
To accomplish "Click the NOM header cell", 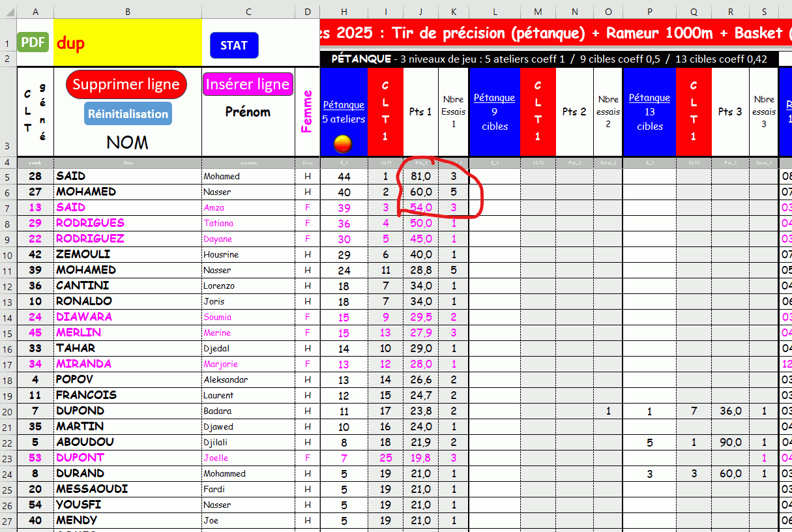I will pos(127,142).
